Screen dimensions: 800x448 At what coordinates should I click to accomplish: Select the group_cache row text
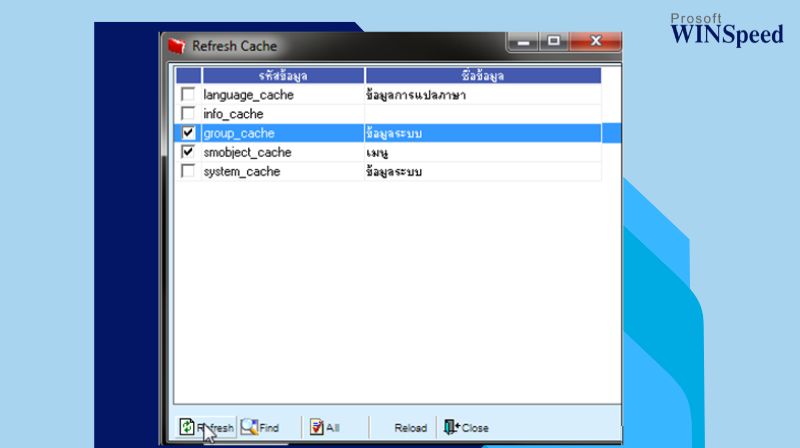pos(239,133)
